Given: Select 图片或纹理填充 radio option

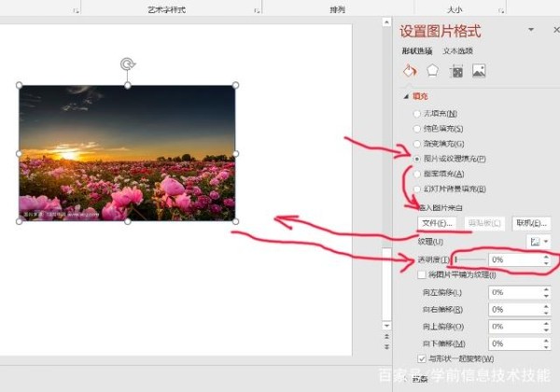Looking at the screenshot, I should click(416, 159).
